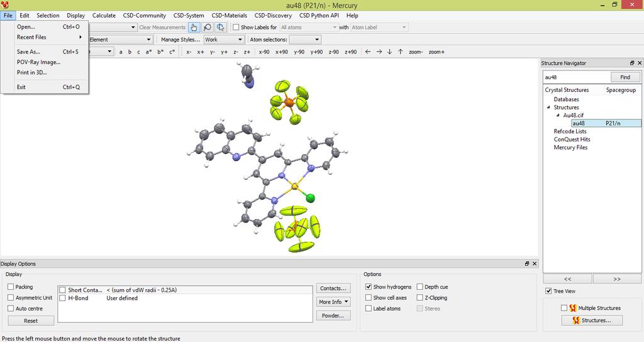This screenshot has height=342, width=644.
Task: Enable H-Bond display checkbox
Action: (62, 298)
